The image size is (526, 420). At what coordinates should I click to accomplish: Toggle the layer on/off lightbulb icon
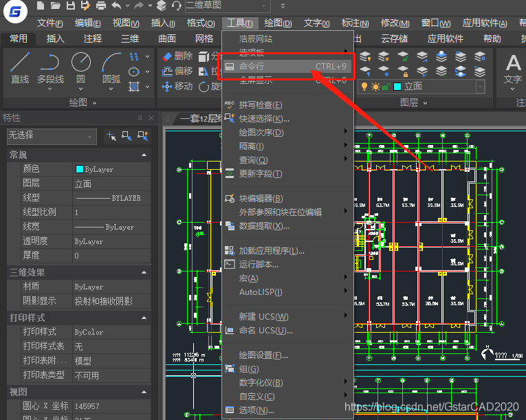pyautogui.click(x=364, y=87)
